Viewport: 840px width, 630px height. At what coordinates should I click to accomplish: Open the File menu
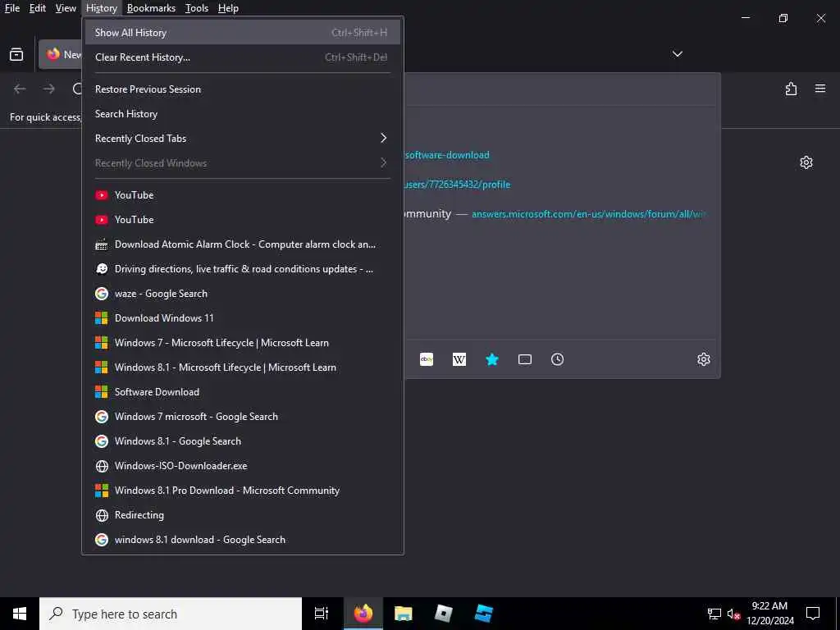click(11, 8)
